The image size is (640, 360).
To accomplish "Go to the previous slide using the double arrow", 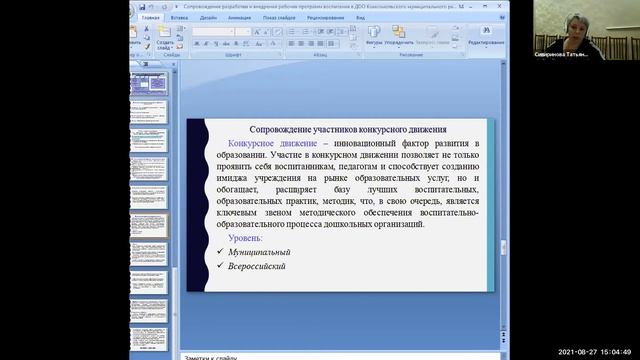I will pyautogui.click(x=503, y=334).
